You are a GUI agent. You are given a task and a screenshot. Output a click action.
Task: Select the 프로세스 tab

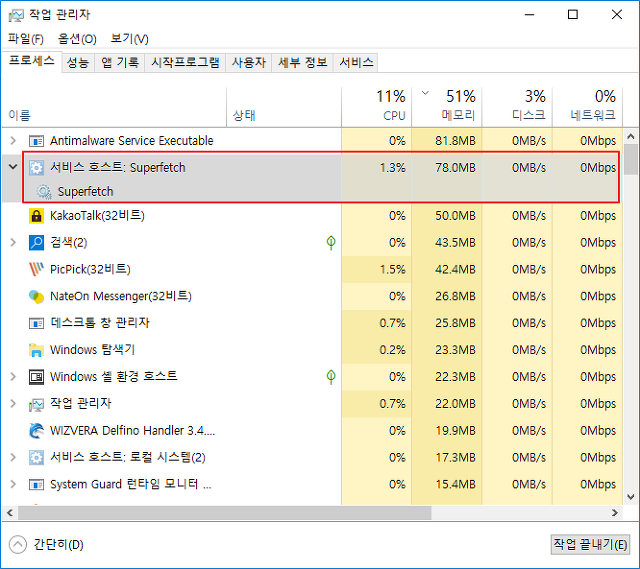[x=31, y=62]
